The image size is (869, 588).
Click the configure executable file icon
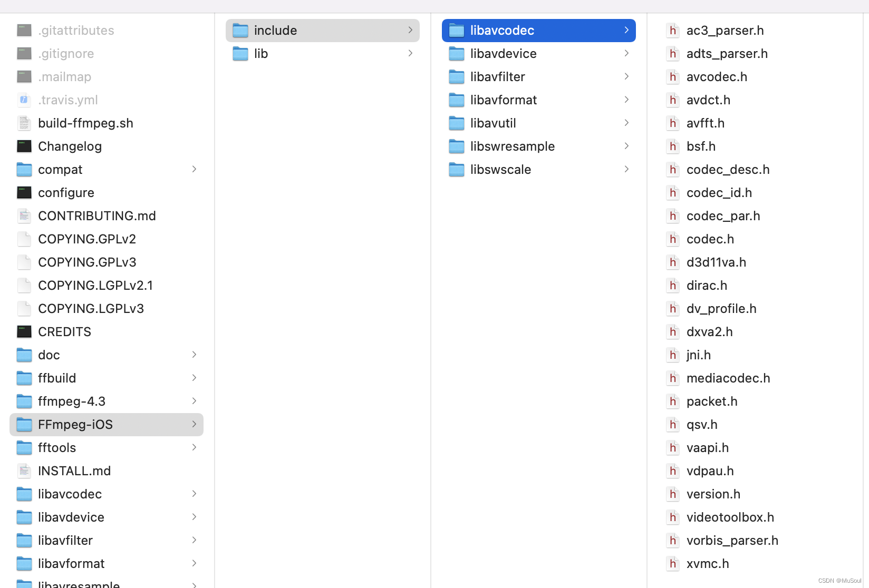click(x=24, y=193)
